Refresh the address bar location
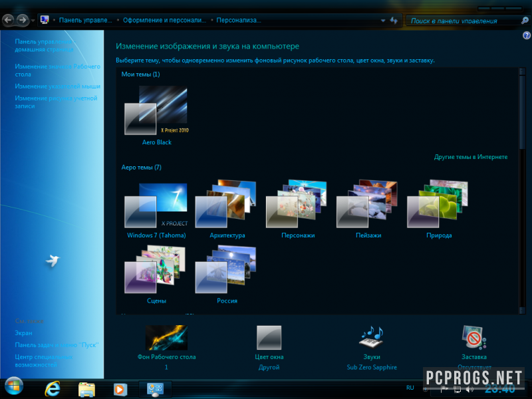Screen dimensions: 532x399 394,21
